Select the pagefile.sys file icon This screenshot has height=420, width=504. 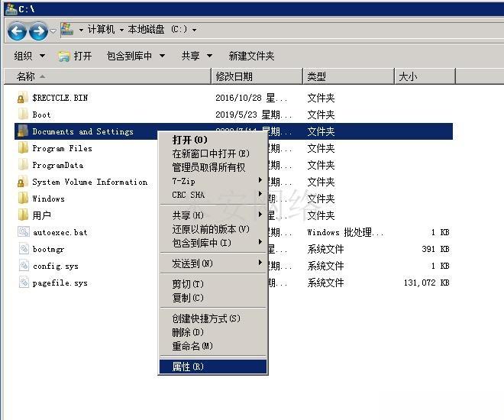click(x=24, y=283)
